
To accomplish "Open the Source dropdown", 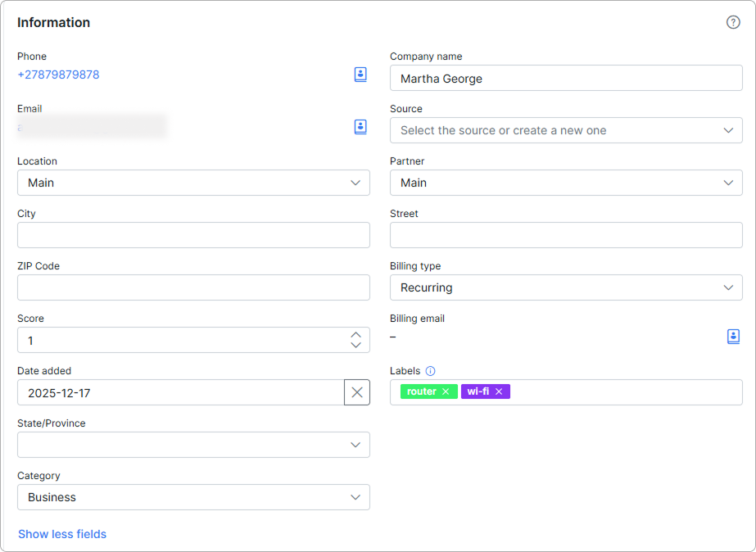I will coord(566,130).
